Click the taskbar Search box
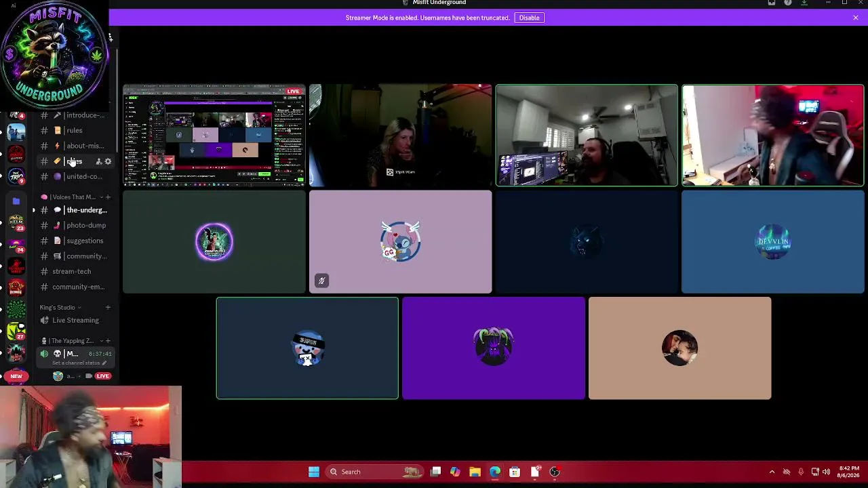 [x=373, y=472]
